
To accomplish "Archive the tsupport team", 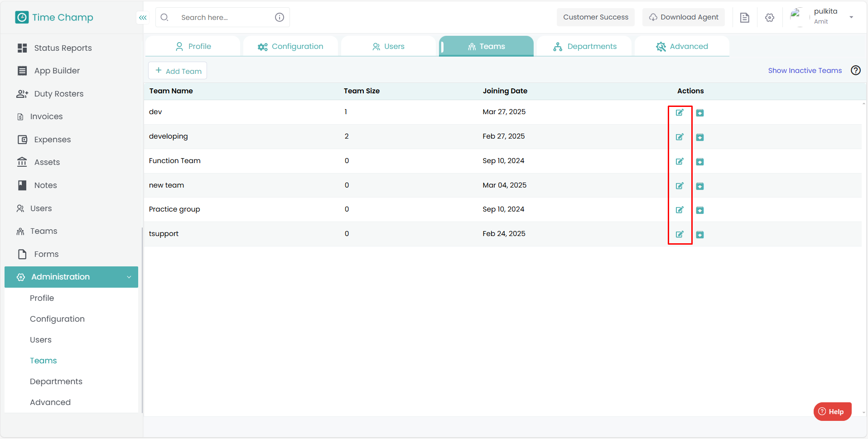I will click(700, 235).
